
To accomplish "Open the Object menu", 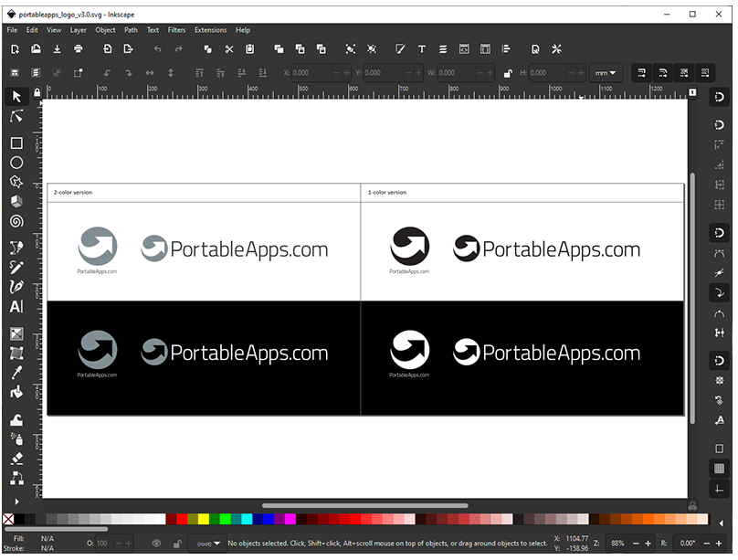I will coord(105,29).
